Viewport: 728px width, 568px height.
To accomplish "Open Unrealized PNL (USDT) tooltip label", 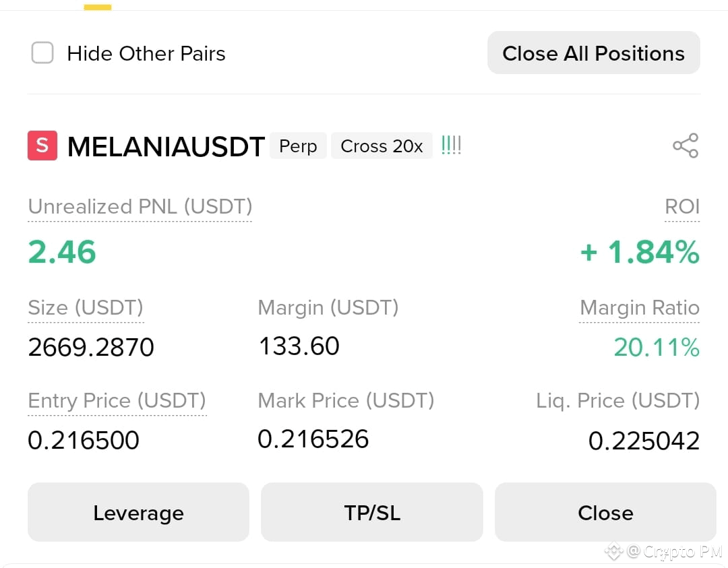I will tap(139, 207).
